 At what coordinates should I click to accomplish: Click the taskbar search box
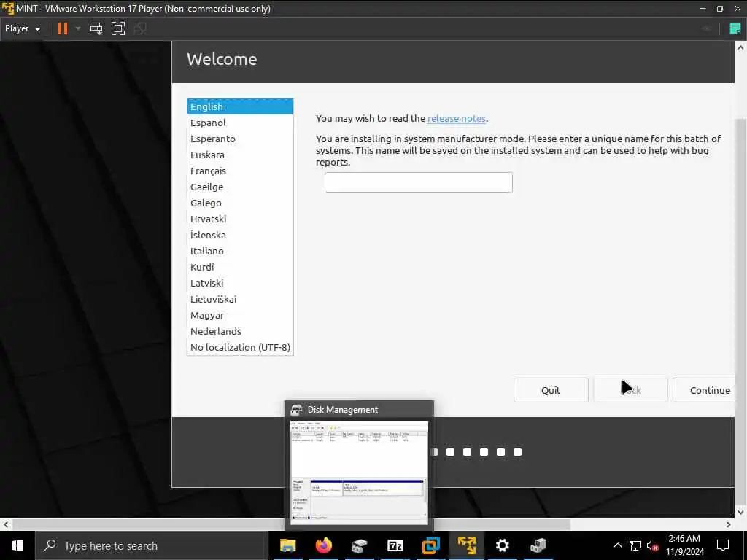pos(152,545)
